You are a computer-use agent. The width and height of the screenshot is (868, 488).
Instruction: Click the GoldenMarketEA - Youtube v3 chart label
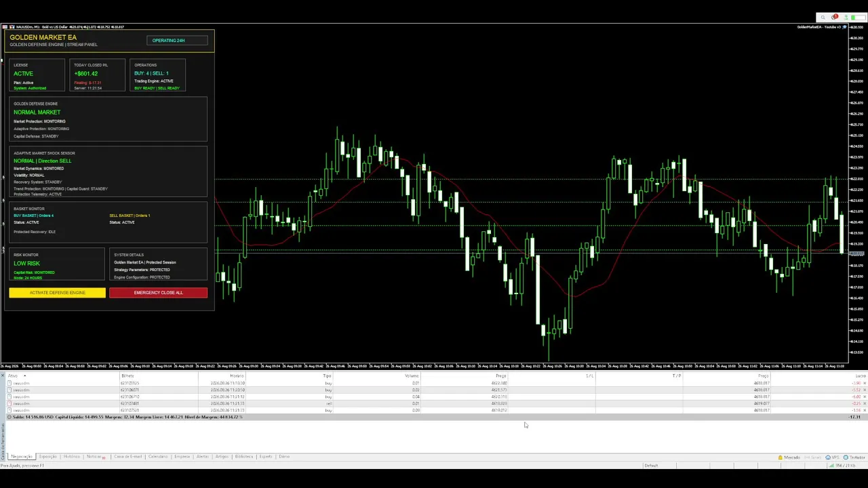tap(819, 27)
